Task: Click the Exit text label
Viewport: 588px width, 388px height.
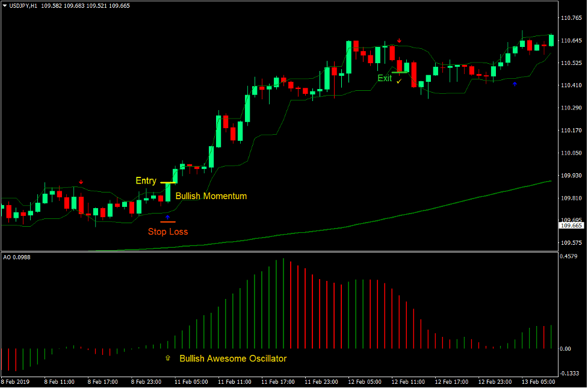Action: [384, 78]
